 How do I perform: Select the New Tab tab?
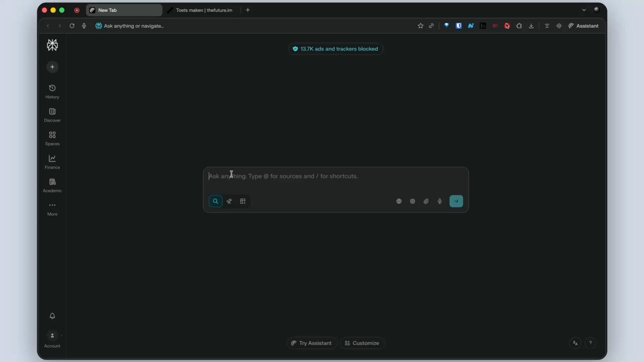[124, 10]
